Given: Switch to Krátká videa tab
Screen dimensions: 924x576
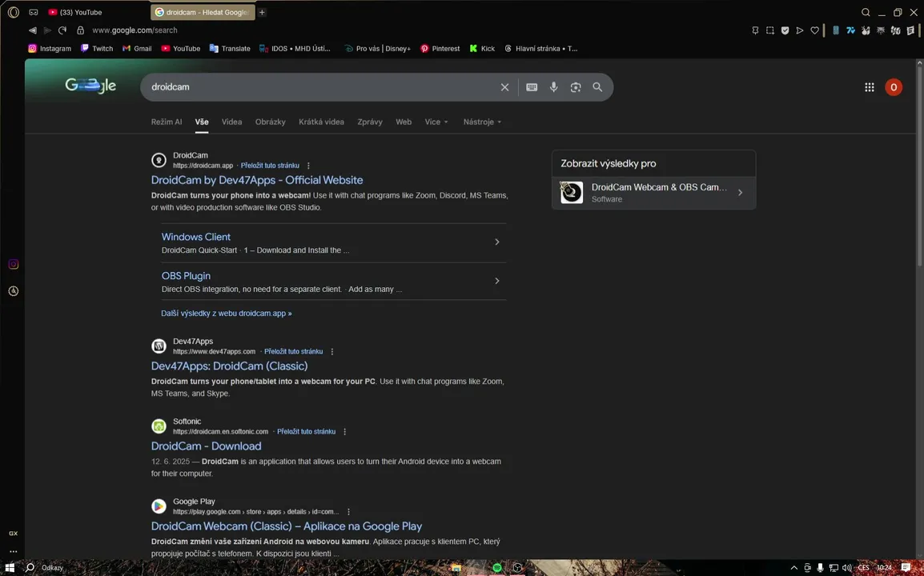Looking at the screenshot, I should pyautogui.click(x=321, y=122).
